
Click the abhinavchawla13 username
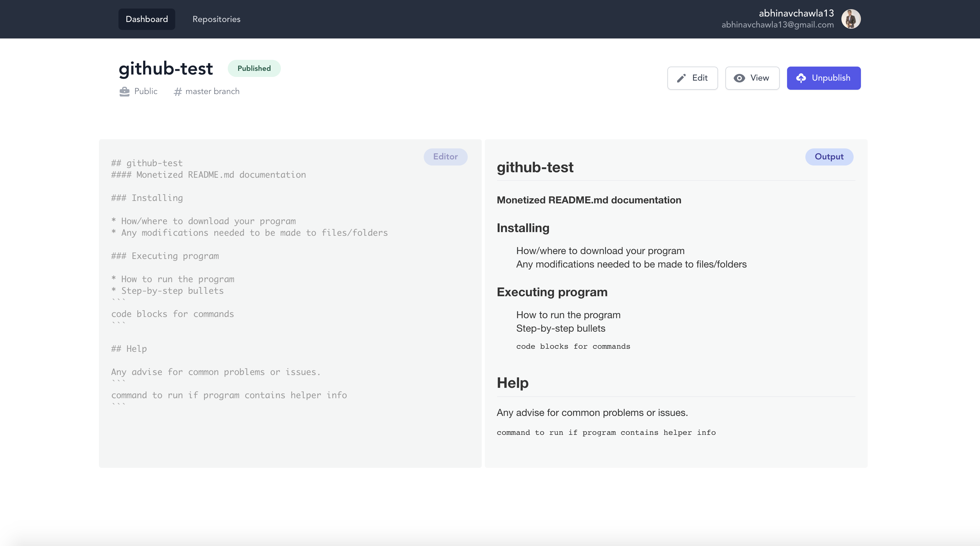coord(796,13)
